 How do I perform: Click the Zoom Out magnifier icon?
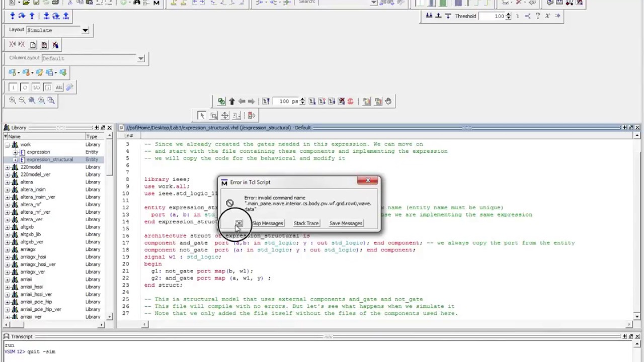click(x=22, y=100)
